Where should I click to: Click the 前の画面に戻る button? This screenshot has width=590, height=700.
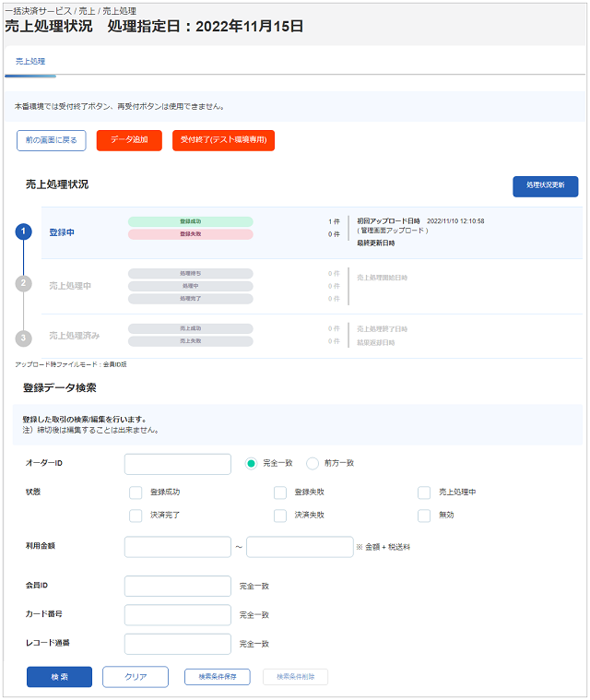pyautogui.click(x=52, y=140)
